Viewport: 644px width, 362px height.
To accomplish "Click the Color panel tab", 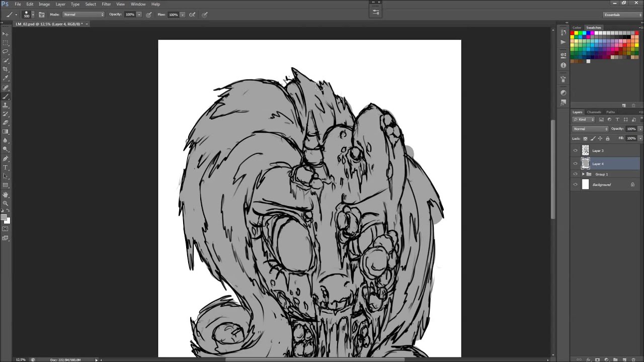I will click(577, 28).
